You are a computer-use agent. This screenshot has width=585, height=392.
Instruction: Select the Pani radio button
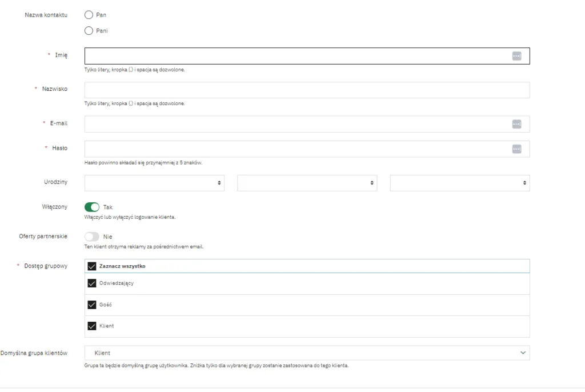coord(89,30)
